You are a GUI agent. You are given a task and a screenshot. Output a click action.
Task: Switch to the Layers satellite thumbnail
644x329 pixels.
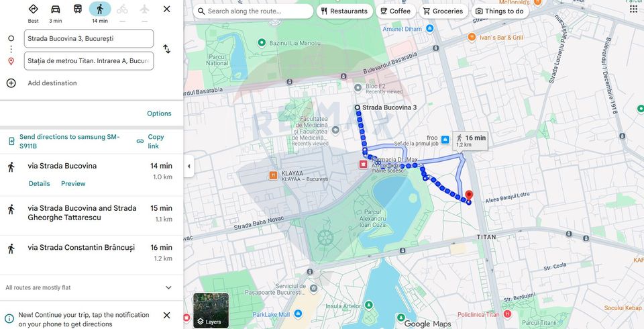[x=211, y=310]
